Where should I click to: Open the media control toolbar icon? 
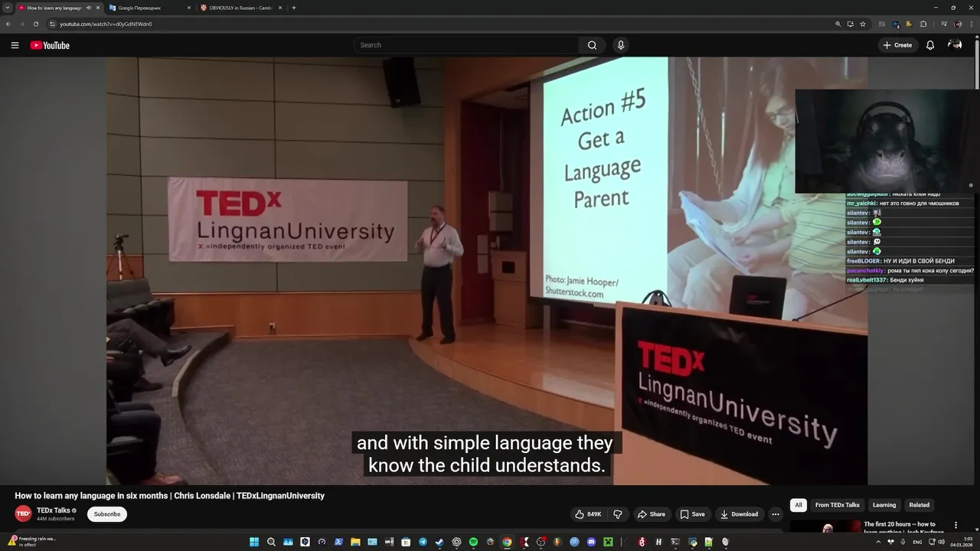tap(944, 24)
